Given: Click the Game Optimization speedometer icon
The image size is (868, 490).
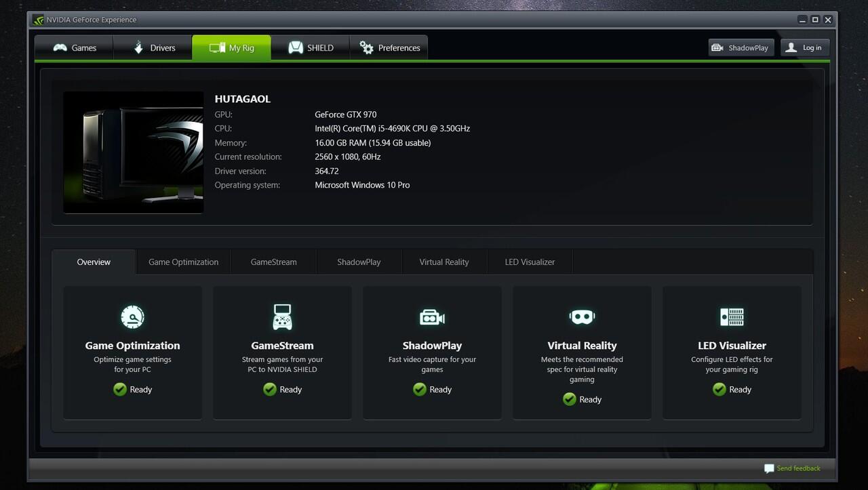Looking at the screenshot, I should pos(132,317).
